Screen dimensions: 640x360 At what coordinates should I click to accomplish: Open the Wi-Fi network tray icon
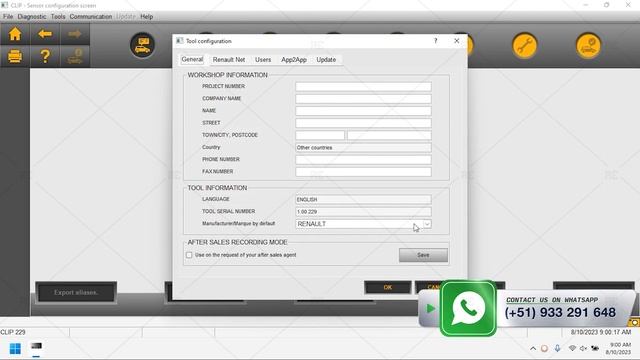click(x=572, y=348)
